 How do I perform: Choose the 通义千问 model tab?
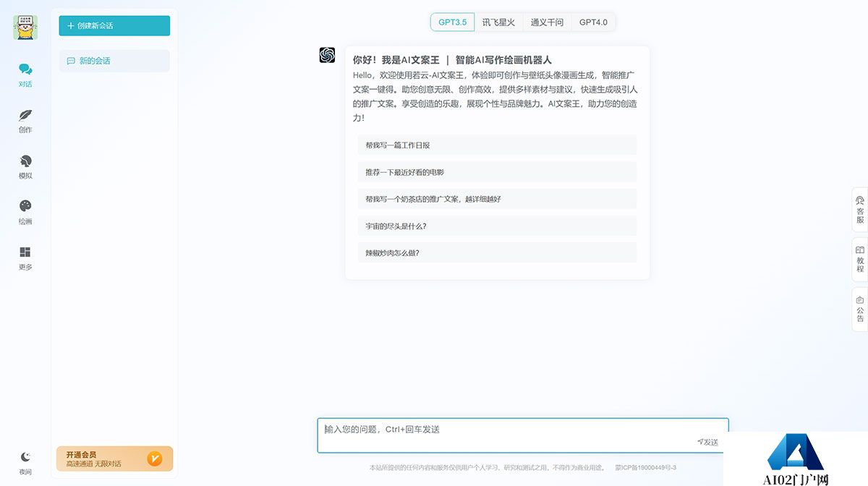[x=547, y=22]
